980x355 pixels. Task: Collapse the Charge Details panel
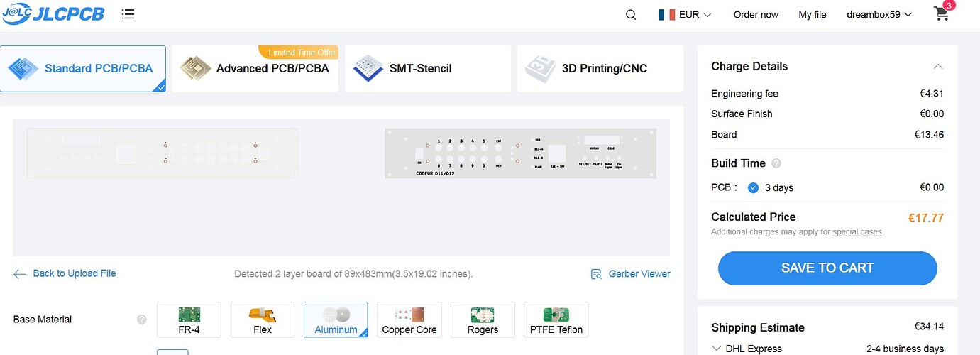click(x=938, y=67)
